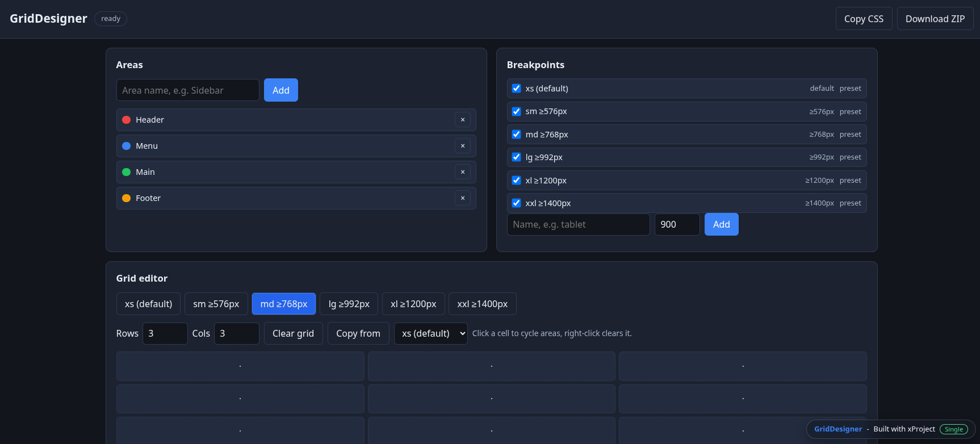Screen dimensions: 980x444
Task: Click the hint text about cycling areas
Action: (x=552, y=333)
